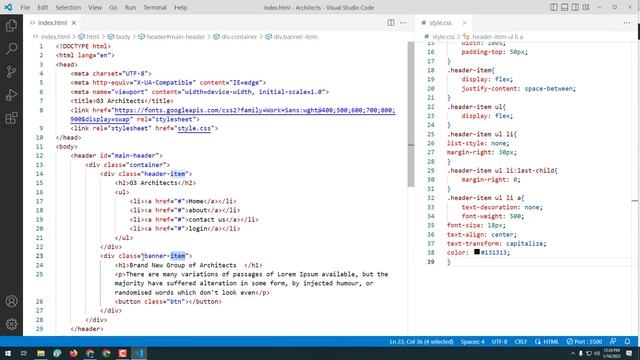
Task: Open File Explorer from the taskbar
Action: (41, 353)
